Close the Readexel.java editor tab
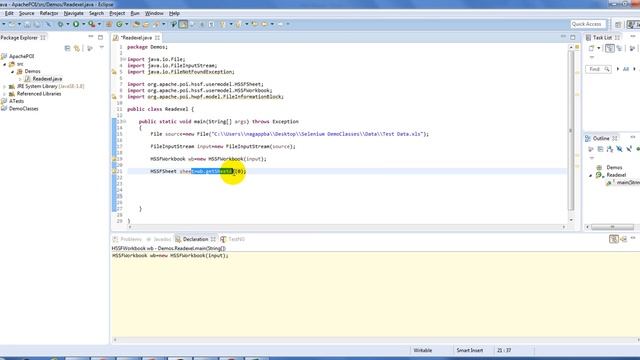Viewport: 640px width, 360px height. click(157, 38)
